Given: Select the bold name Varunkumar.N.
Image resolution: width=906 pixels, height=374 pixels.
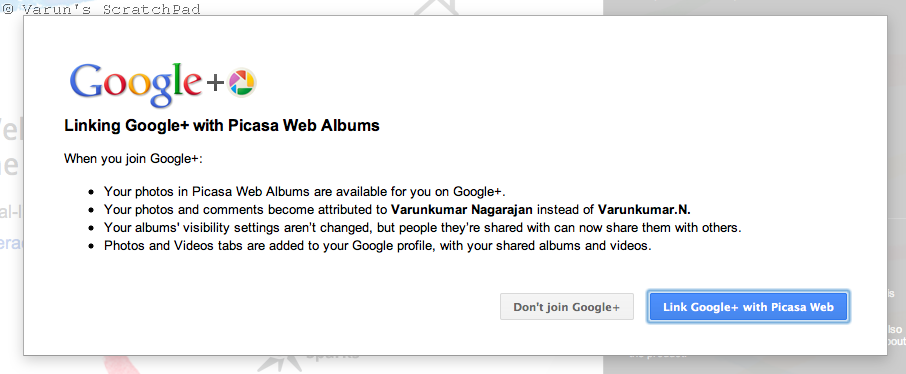Looking at the screenshot, I should (644, 209).
